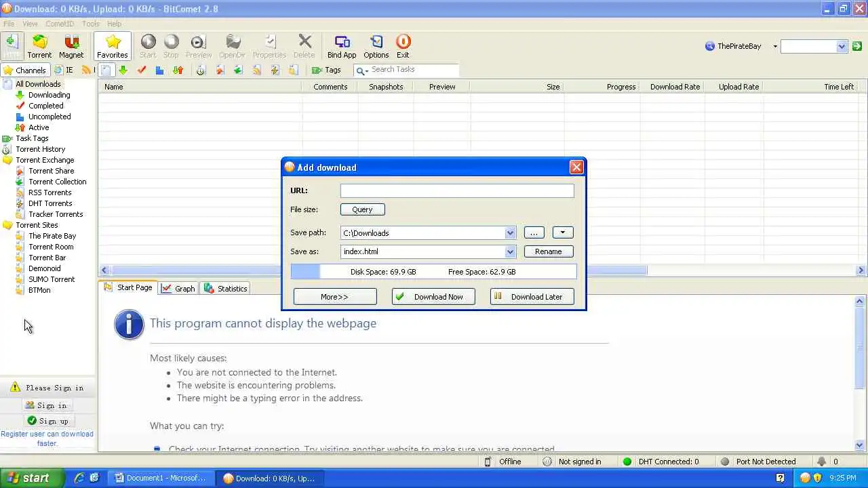Click the green go arrow next to the search box
The width and height of the screenshot is (868, 488).
(857, 46)
